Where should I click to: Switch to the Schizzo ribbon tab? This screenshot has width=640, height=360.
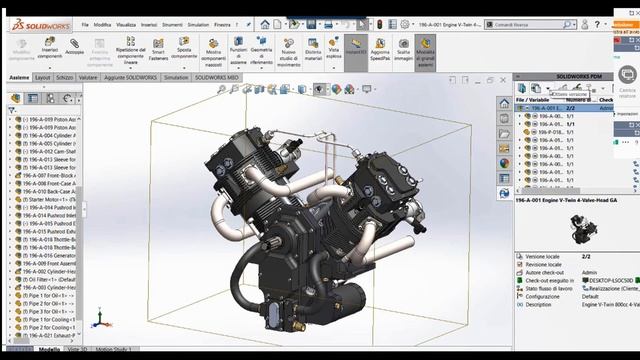click(64, 78)
